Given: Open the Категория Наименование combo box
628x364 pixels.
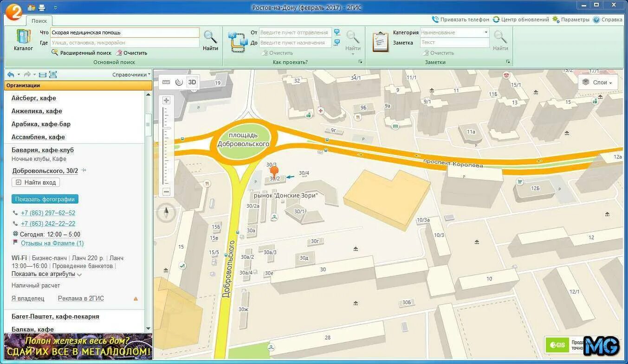Looking at the screenshot, I should (455, 32).
